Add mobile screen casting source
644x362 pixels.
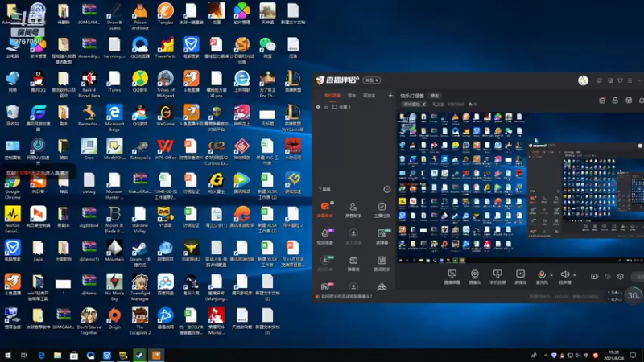pyautogui.click(x=497, y=277)
